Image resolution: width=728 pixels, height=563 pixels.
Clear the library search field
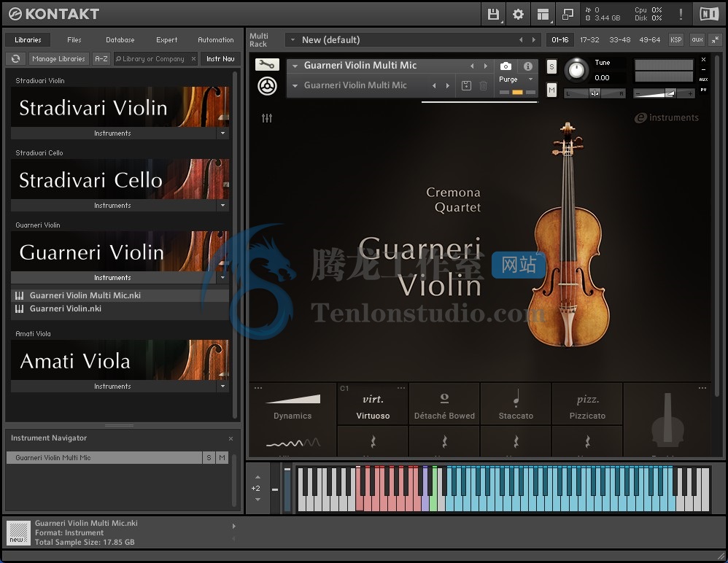point(193,59)
